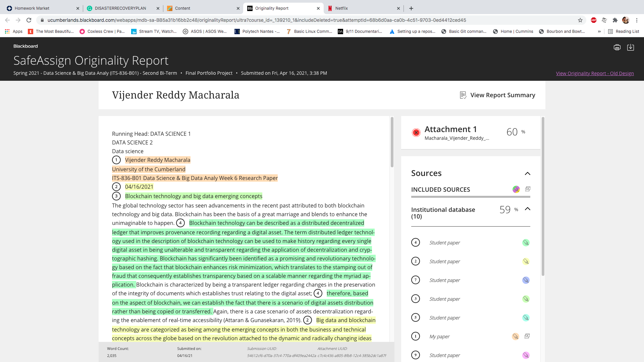644x362 pixels.
Task: Switch to Netflix browser tab
Action: click(363, 8)
